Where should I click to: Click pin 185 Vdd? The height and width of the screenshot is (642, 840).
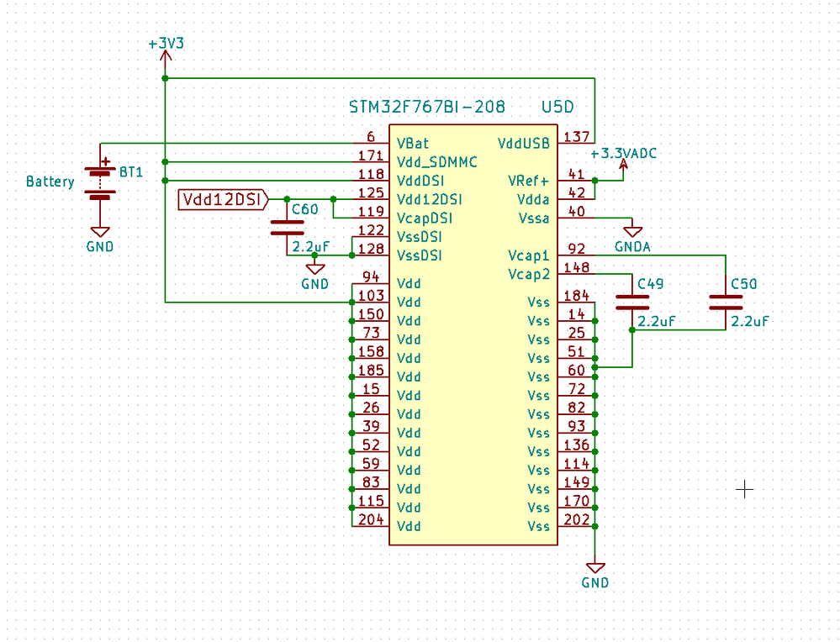coord(371,376)
